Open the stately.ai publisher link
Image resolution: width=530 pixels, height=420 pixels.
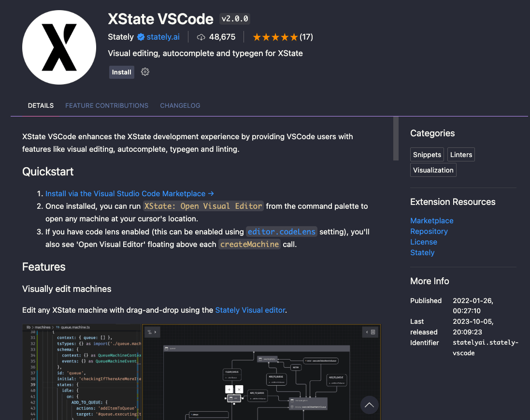(163, 37)
